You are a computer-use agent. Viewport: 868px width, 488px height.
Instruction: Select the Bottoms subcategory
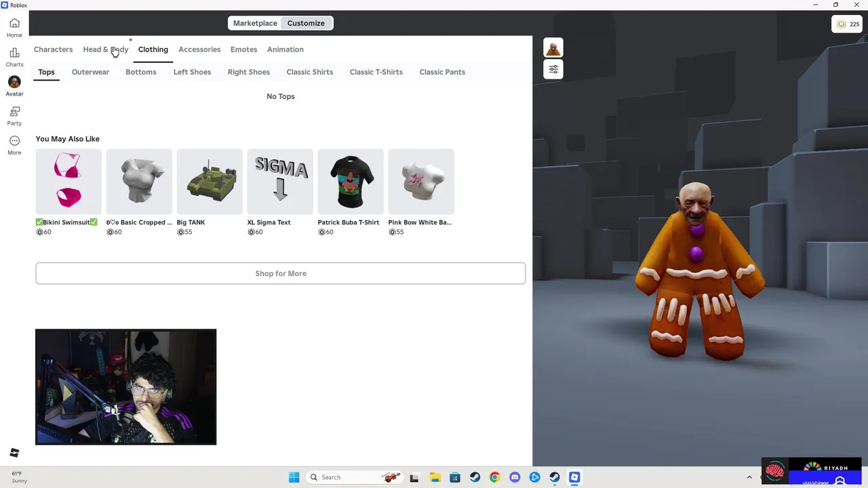pos(140,72)
